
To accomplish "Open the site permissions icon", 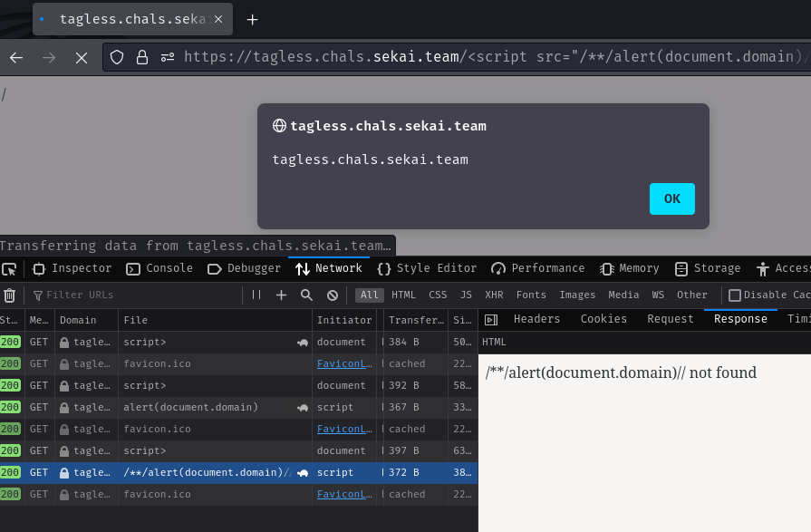I will point(168,57).
